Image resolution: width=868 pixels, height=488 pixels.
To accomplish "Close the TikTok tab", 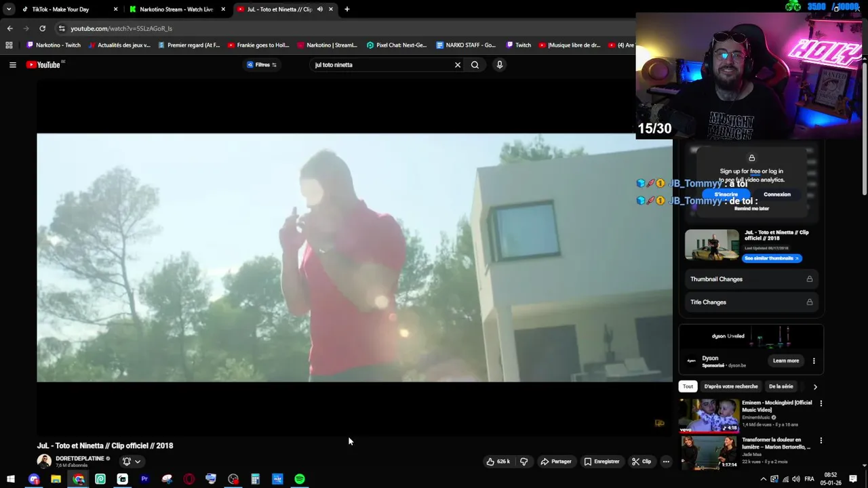I will (115, 9).
